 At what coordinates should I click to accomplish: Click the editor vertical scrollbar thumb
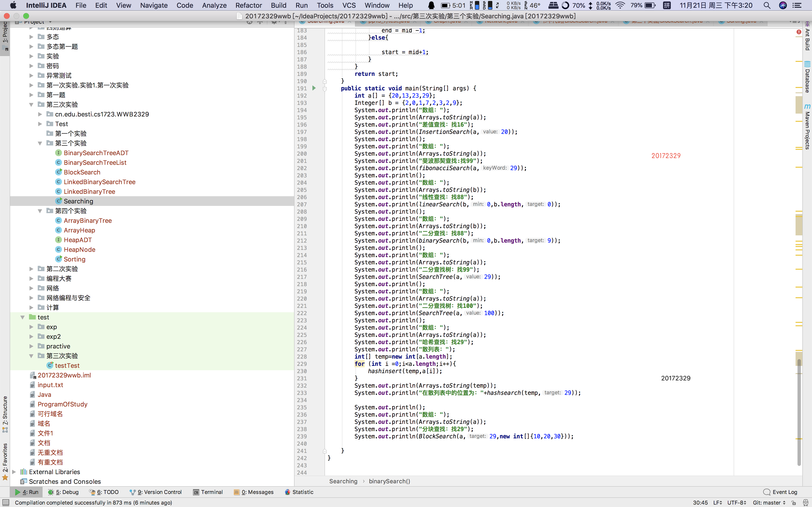click(799, 412)
